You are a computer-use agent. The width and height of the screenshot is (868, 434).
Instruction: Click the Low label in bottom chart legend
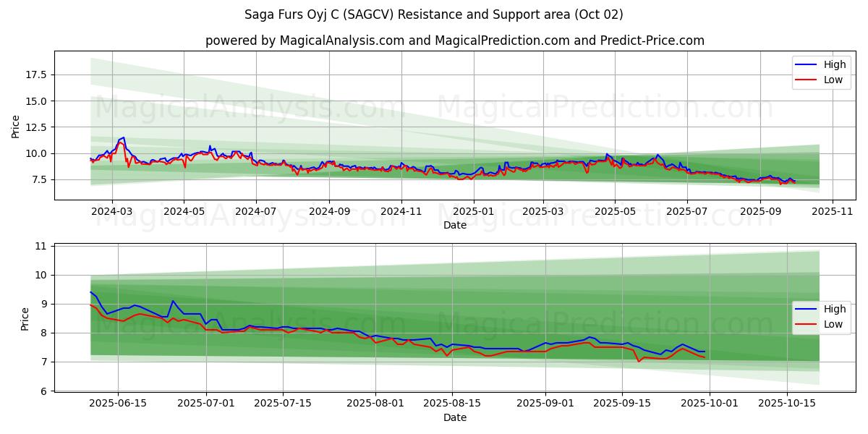pos(833,324)
